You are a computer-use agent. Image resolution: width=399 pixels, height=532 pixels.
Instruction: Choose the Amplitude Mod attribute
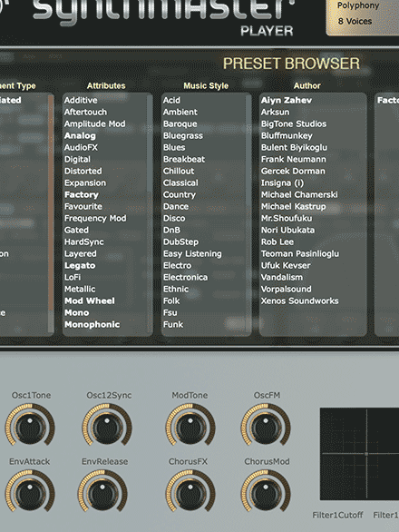point(94,123)
